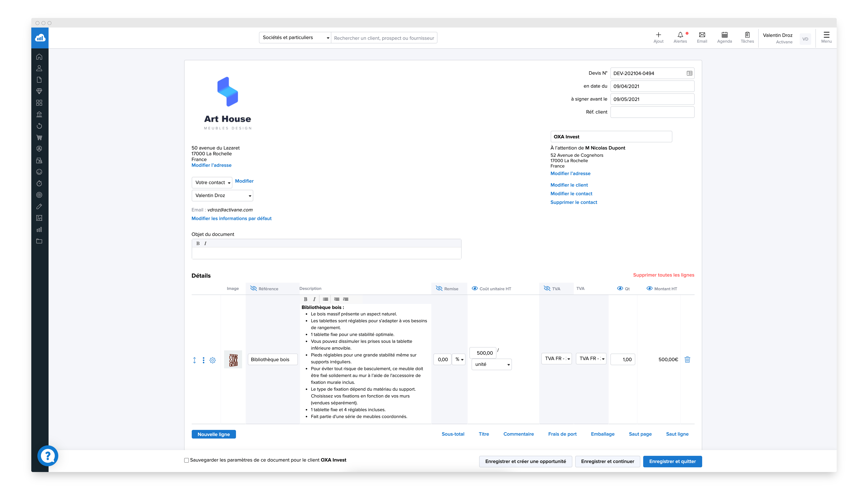Open second TVA FR dropdown

(591, 358)
